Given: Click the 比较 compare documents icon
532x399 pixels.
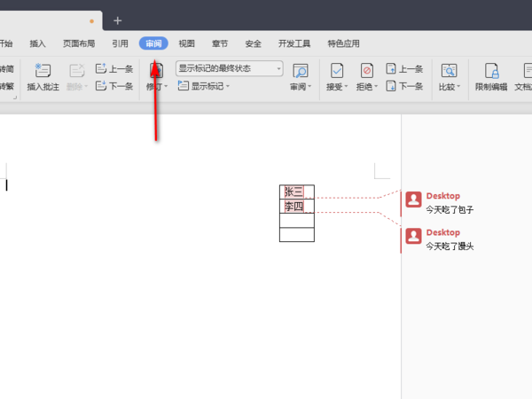Looking at the screenshot, I should pos(449,71).
